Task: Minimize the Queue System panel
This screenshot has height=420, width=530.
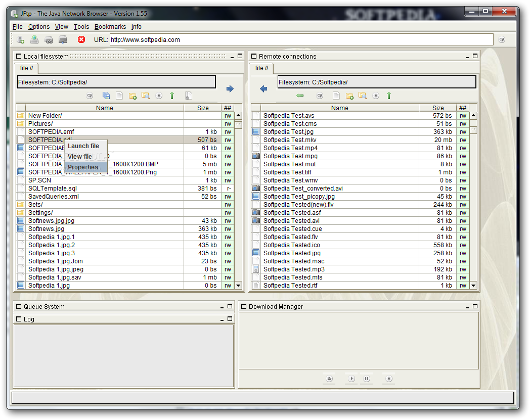Action: coord(222,307)
